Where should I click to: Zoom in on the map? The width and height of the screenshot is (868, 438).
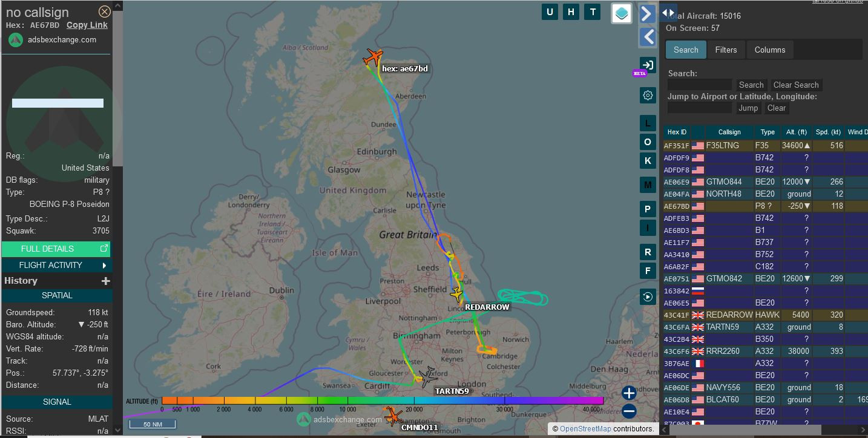pyautogui.click(x=629, y=393)
